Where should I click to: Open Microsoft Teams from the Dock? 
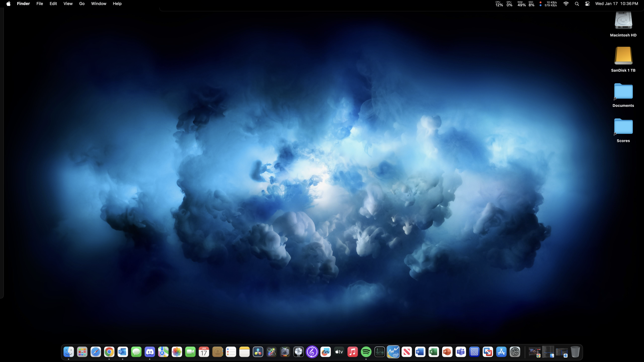click(x=461, y=352)
